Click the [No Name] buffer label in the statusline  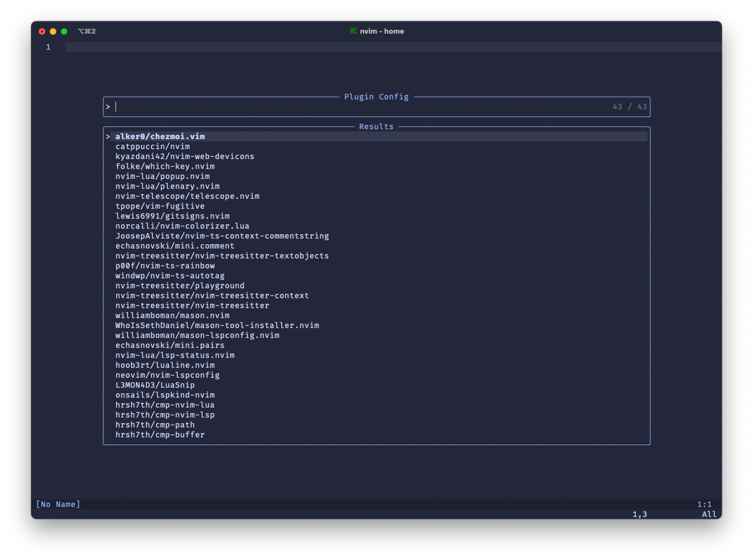(57, 504)
